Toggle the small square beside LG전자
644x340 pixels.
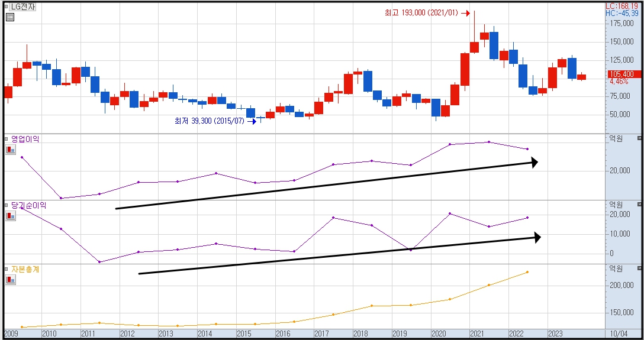[7, 7]
